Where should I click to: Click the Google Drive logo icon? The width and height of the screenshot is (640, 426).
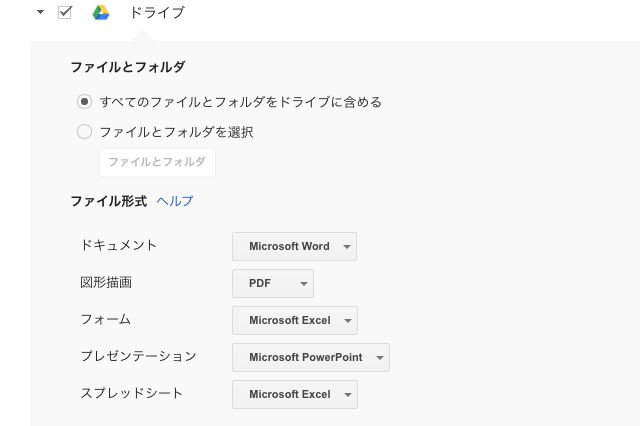[x=101, y=13]
